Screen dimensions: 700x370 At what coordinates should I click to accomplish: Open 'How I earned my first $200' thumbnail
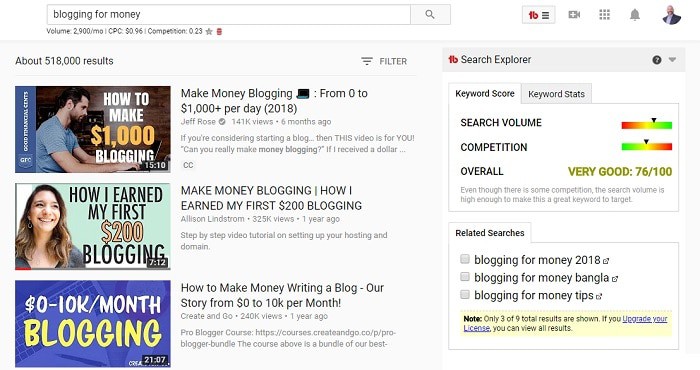[x=93, y=226]
